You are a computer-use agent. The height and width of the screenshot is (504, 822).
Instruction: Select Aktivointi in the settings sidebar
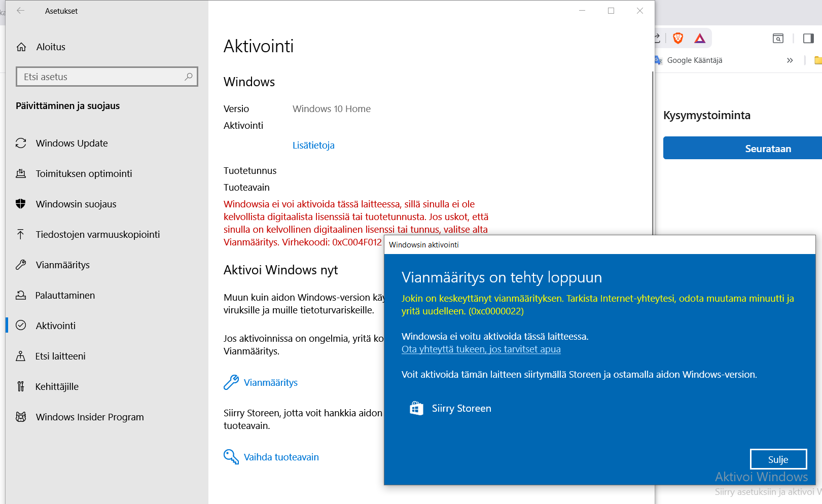[x=56, y=326]
